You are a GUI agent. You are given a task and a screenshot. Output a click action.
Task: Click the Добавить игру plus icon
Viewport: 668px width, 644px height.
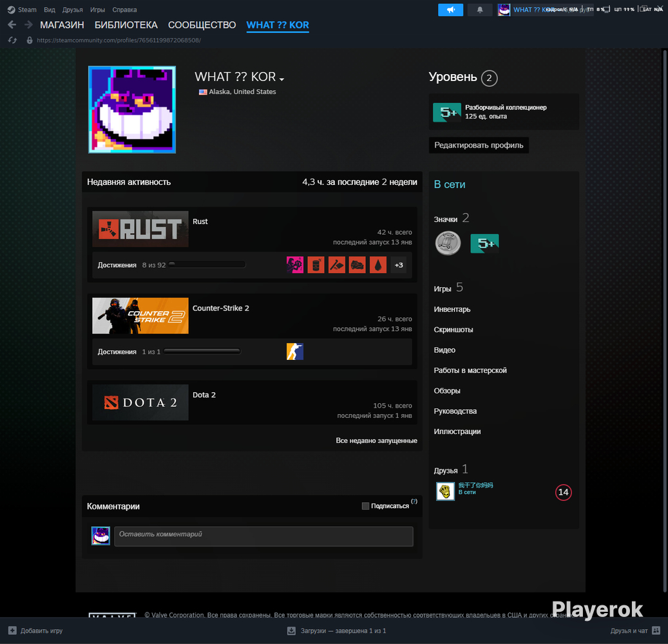(12, 630)
